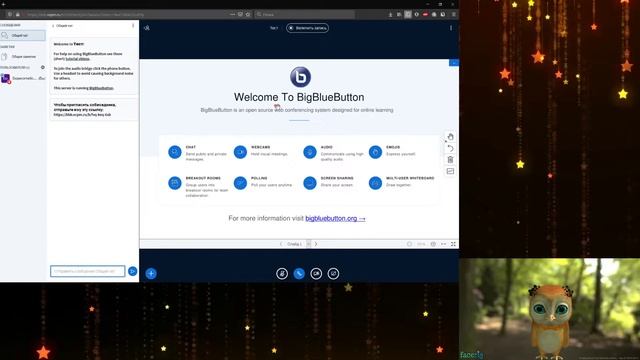Click the browser search field
Viewport: 640px width, 360px height.
tap(304, 14)
